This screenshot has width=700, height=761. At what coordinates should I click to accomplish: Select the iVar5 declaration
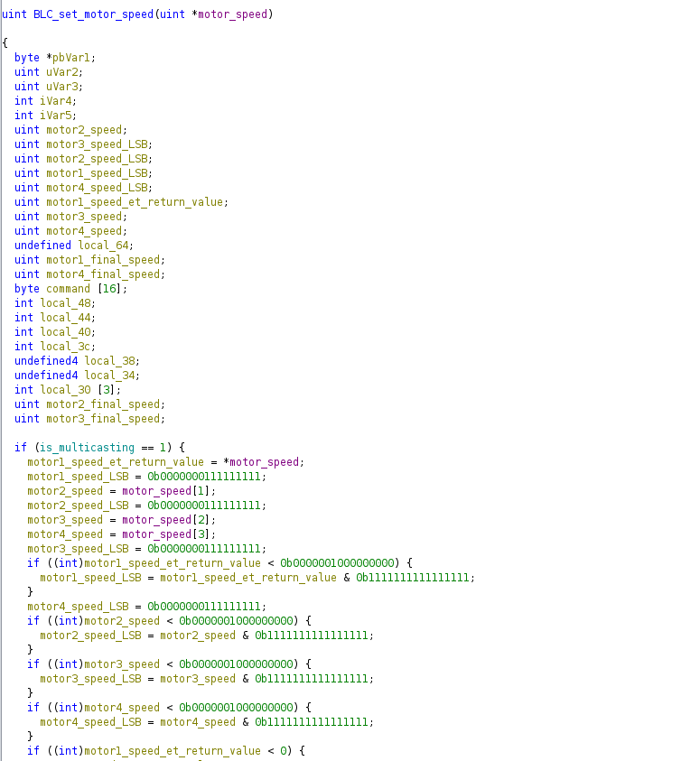(x=56, y=116)
